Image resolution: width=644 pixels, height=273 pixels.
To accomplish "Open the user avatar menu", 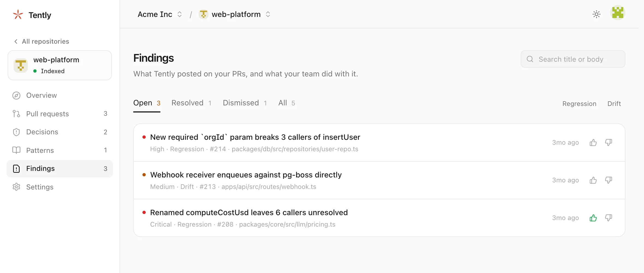I will (618, 13).
